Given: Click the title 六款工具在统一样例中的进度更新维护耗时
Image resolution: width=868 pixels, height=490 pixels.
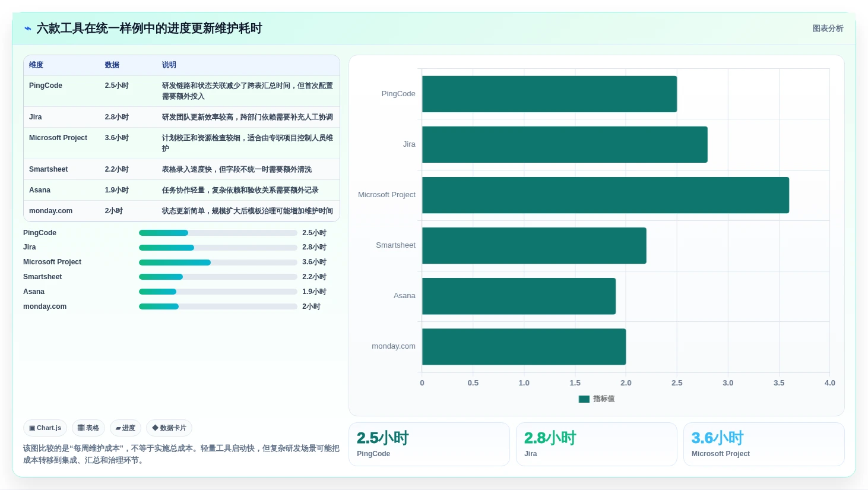Looking at the screenshot, I should 149,29.
